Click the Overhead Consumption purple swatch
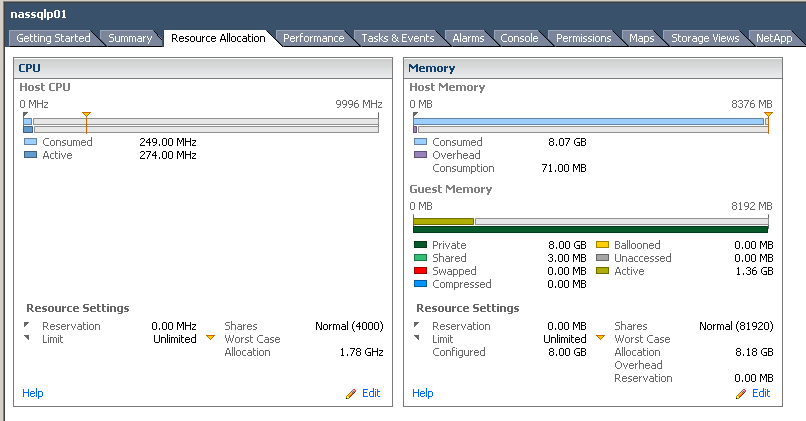The image size is (806, 421). point(420,154)
